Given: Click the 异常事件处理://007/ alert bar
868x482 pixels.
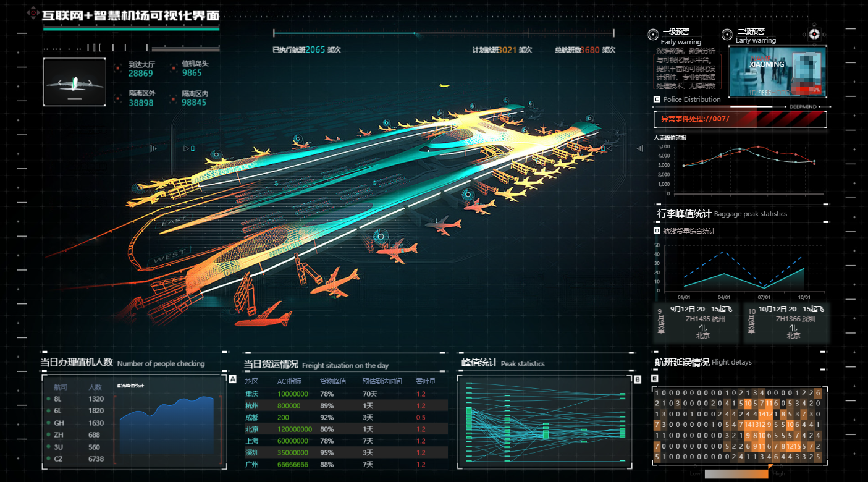Looking at the screenshot, I should pos(740,119).
